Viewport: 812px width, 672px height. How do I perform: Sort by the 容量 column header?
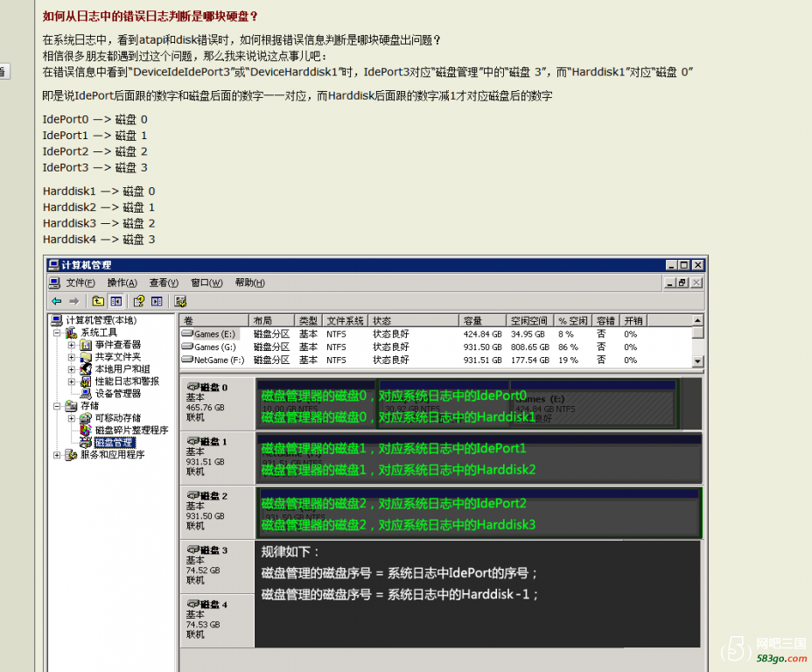click(x=482, y=320)
